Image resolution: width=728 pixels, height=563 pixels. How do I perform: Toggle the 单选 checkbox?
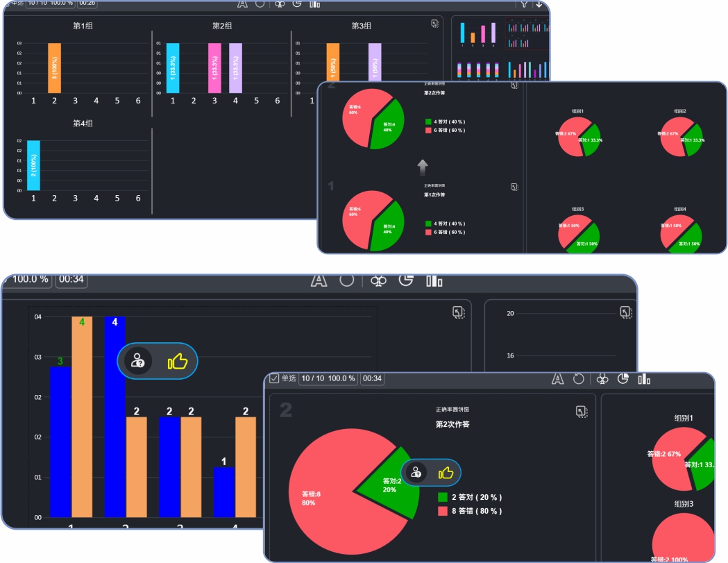274,378
